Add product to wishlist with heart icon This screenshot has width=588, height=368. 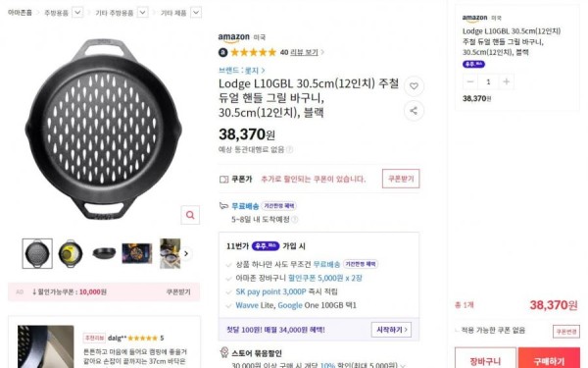coord(414,86)
